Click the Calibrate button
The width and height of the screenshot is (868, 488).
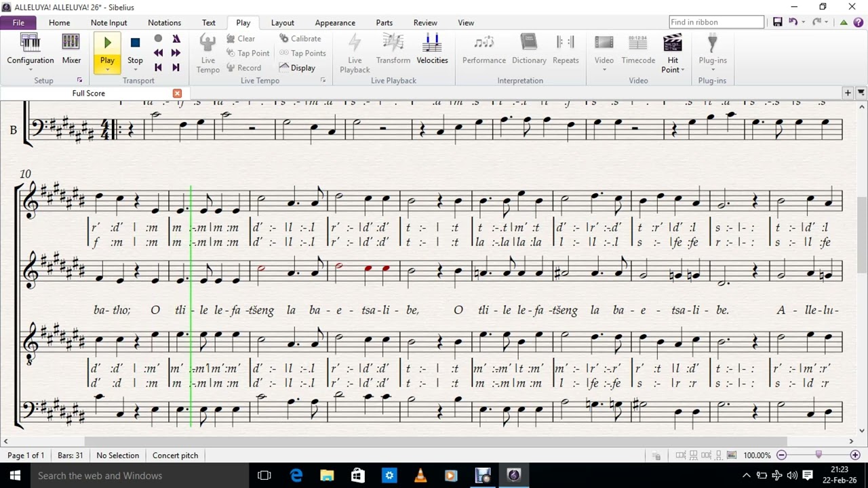(x=300, y=39)
